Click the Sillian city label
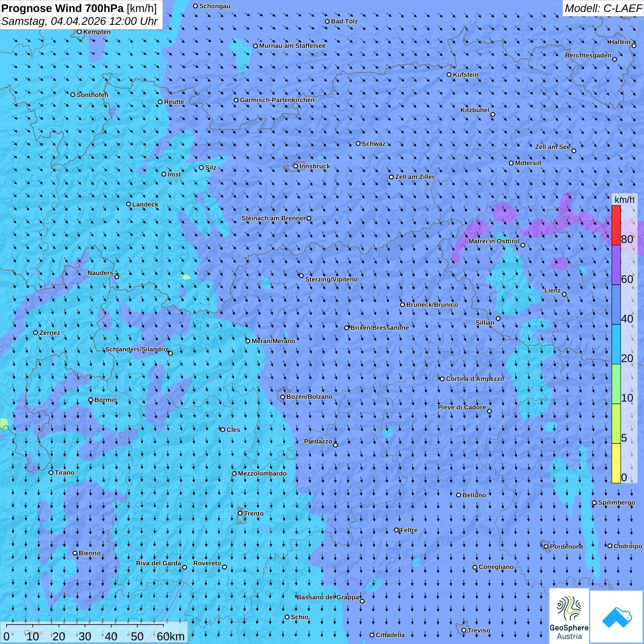The height and width of the screenshot is (644, 644). [x=485, y=322]
